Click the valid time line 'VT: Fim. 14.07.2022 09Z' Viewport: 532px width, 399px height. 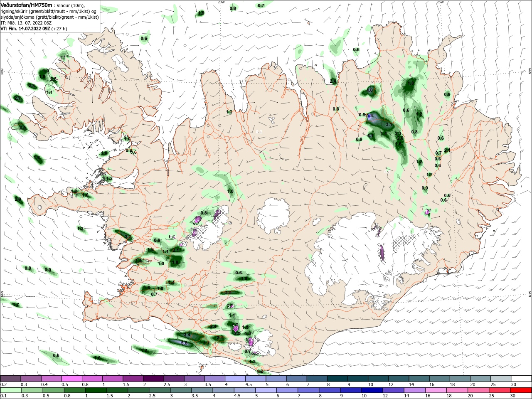25,29
